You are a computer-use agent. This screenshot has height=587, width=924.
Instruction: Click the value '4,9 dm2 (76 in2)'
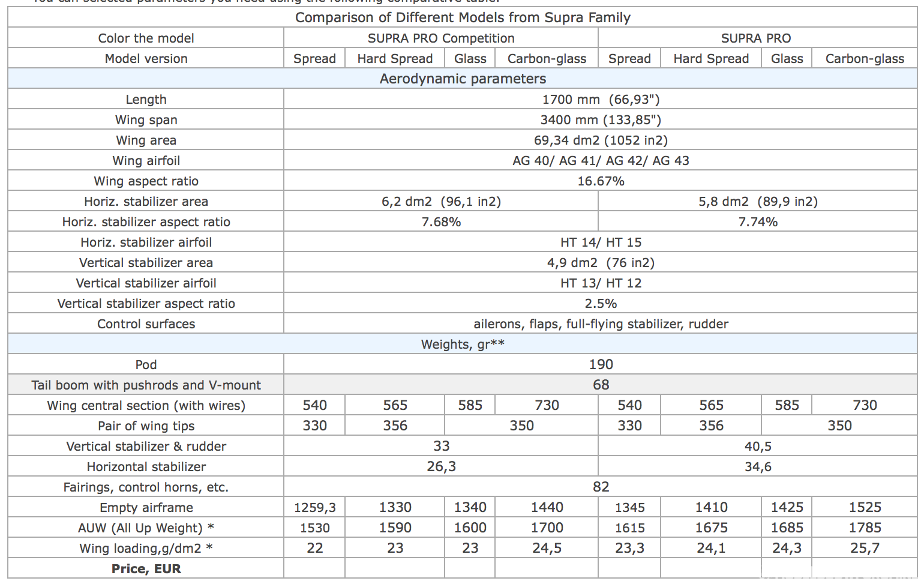tap(601, 262)
